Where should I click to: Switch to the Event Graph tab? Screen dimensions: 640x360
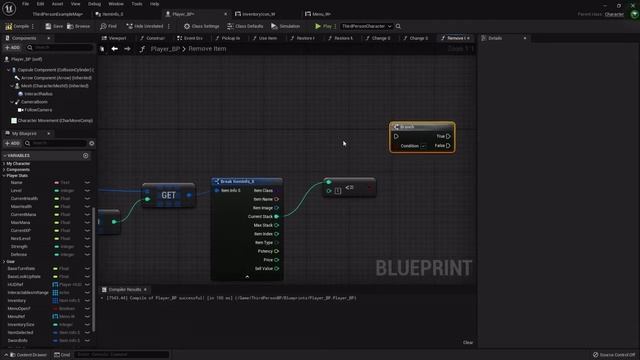pyautogui.click(x=189, y=38)
